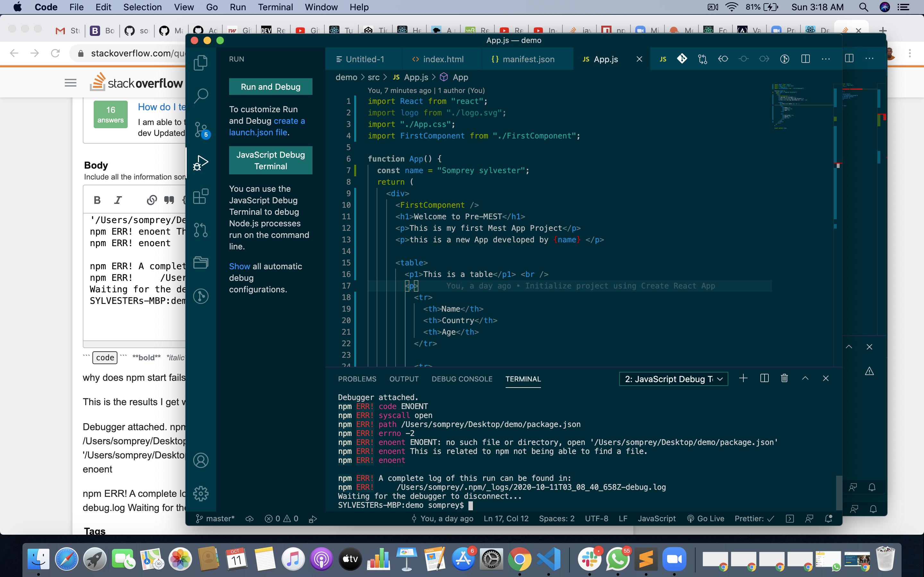
Task: Switch to the index.html editor tab
Action: click(438, 59)
